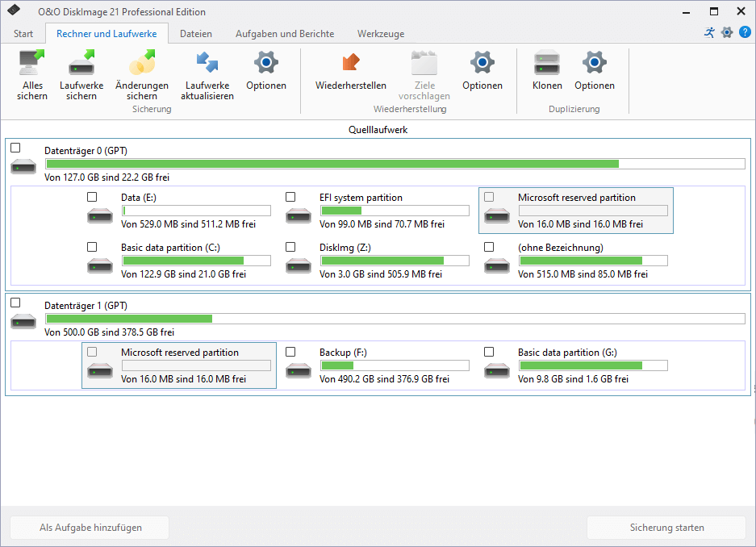Click the O&O DiskImage app logo
The image size is (756, 547).
tap(14, 10)
